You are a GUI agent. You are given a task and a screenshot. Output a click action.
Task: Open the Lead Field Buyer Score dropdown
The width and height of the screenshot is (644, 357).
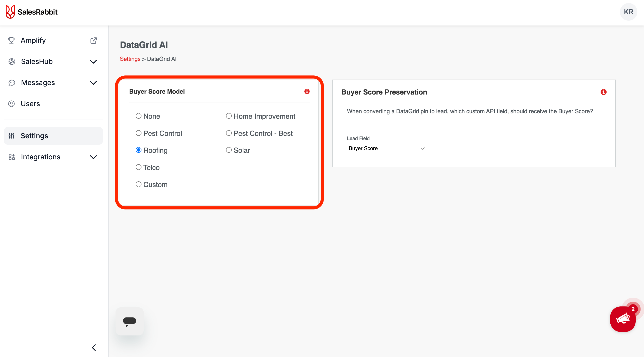pos(386,148)
